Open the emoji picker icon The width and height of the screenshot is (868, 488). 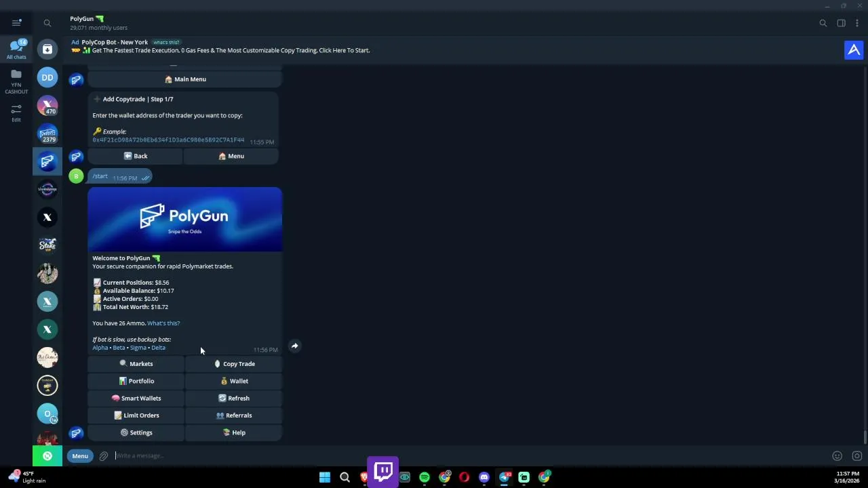tap(837, 456)
